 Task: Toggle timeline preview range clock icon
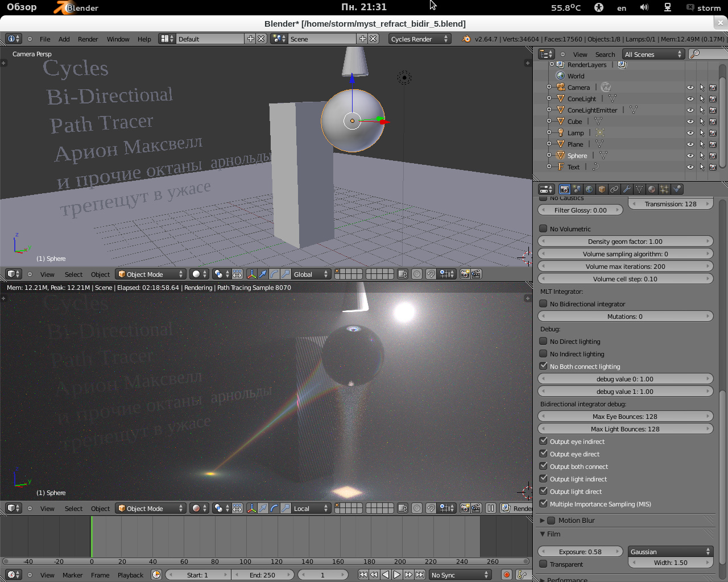coord(156,575)
